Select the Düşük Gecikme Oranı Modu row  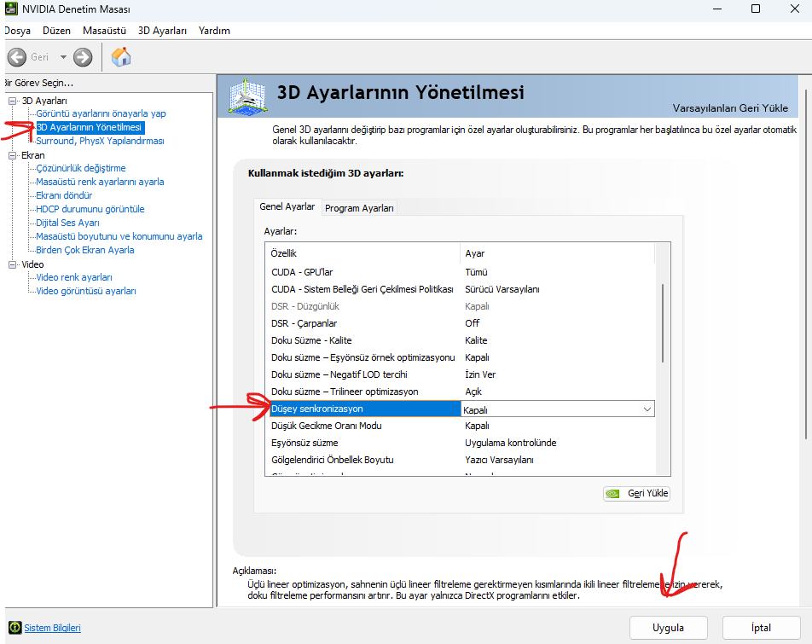click(461, 426)
